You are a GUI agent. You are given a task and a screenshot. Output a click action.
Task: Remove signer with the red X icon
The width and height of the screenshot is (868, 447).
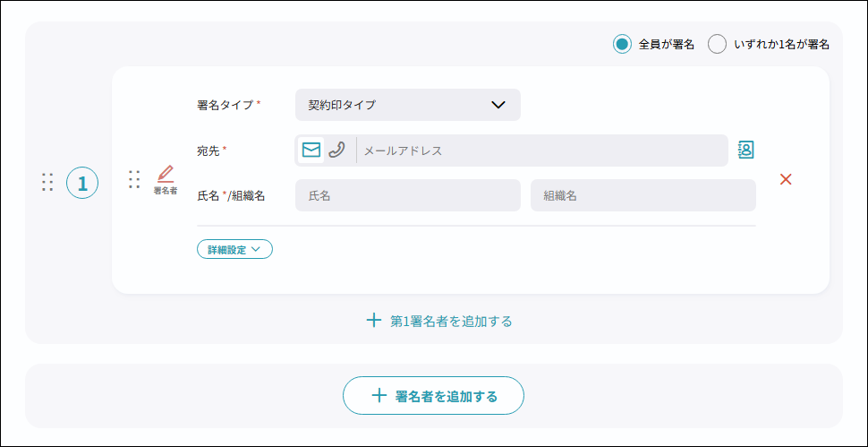[x=786, y=179]
